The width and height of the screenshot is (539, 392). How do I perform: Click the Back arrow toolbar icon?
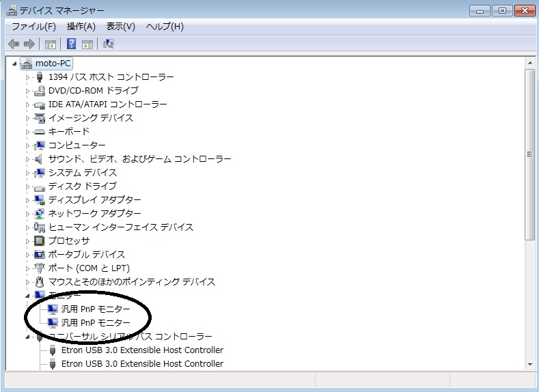coord(14,44)
